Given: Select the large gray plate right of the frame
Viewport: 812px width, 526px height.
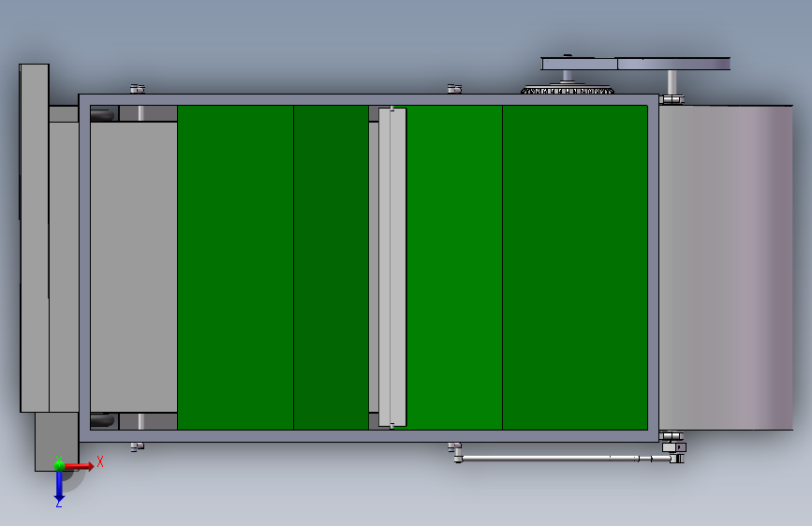Looking at the screenshot, I should point(726,267).
